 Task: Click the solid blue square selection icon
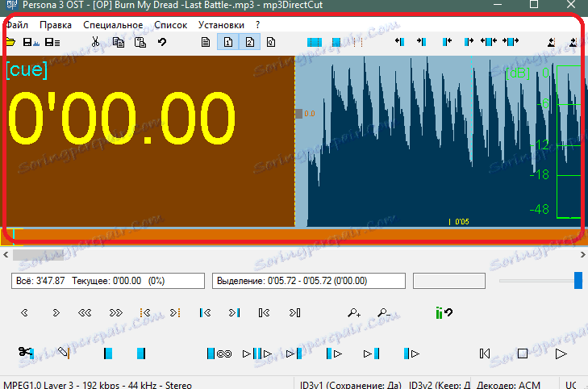coord(336,43)
